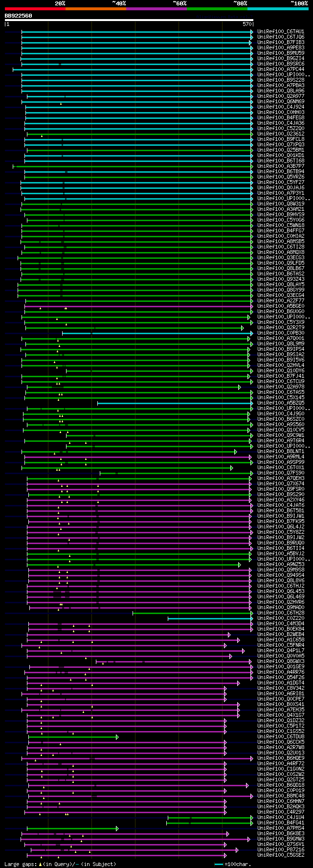Select hit UniRef100_C4JAT6
Image resolution: width=313 pixels, height=868 pixels.
pyautogui.click(x=281, y=505)
